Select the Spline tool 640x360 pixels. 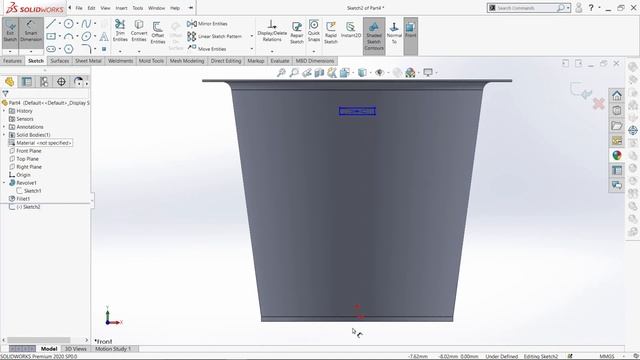point(86,24)
